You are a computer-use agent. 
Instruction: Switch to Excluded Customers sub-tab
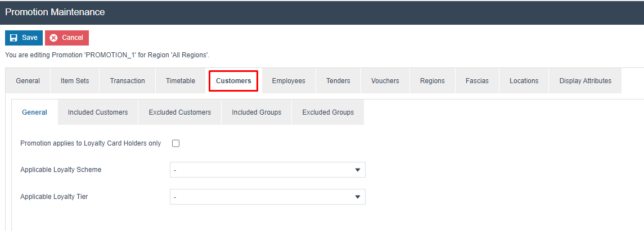coord(180,112)
